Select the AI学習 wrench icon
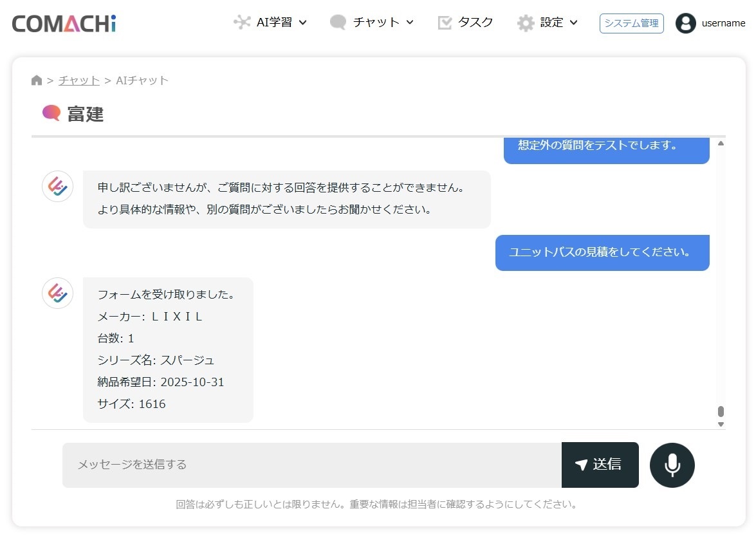The height and width of the screenshot is (538, 756). (242, 21)
